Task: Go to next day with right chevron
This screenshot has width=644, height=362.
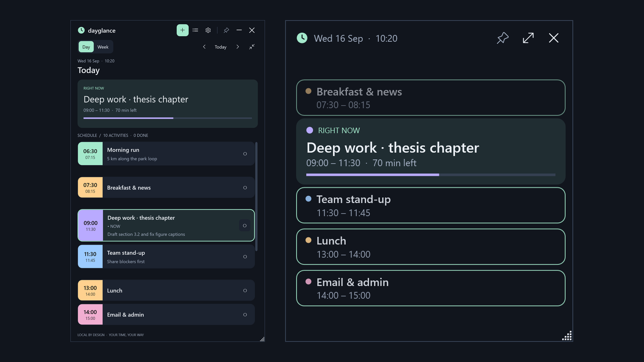Action: (x=237, y=47)
